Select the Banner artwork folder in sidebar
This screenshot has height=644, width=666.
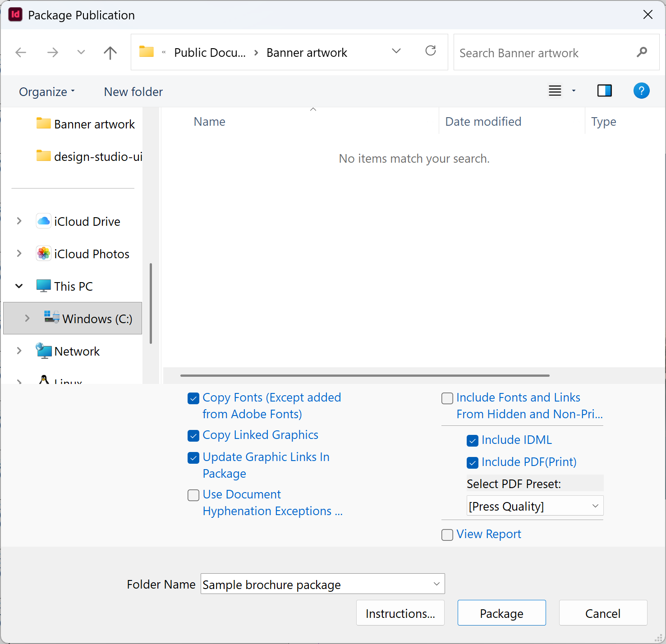pos(85,124)
